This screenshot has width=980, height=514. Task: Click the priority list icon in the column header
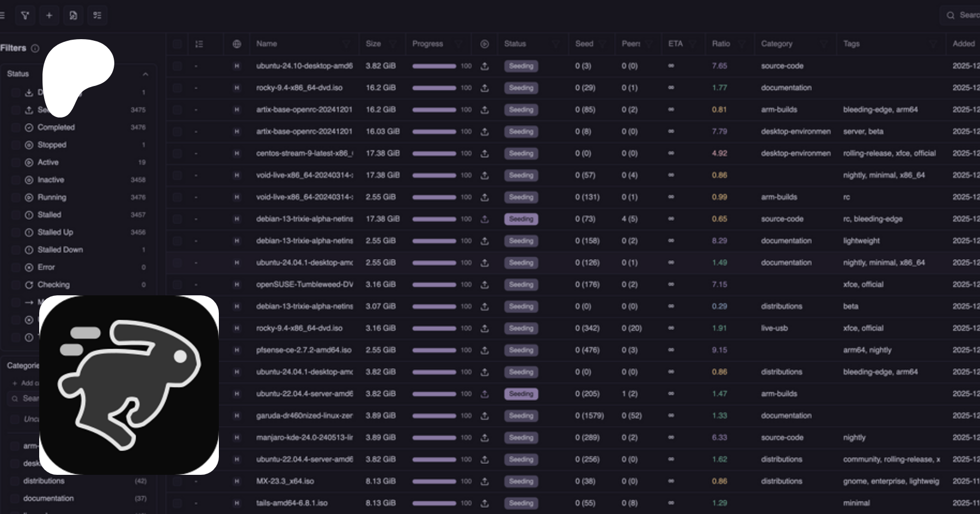199,44
